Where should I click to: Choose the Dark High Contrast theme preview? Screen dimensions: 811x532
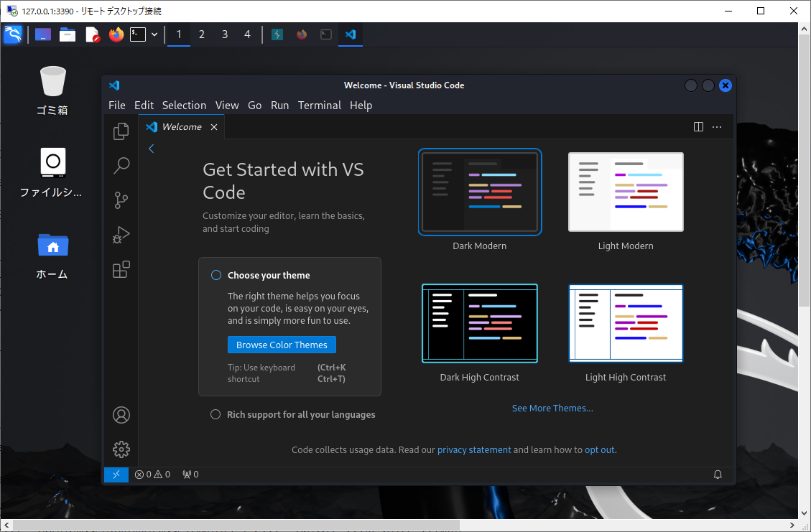[479, 323]
